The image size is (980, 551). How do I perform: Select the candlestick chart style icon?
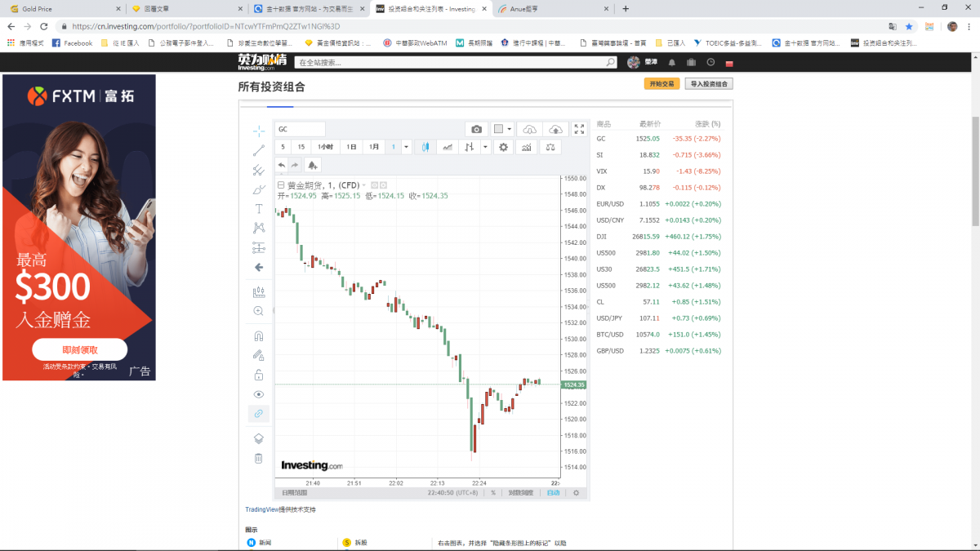click(425, 147)
